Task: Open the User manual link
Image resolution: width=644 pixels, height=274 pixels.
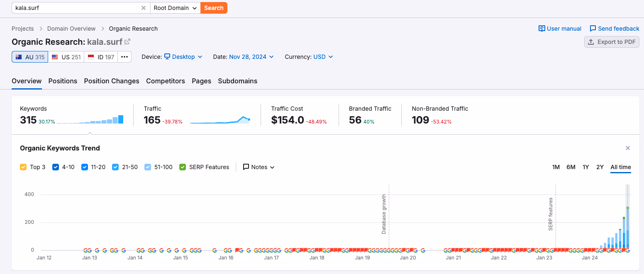Action: tap(560, 29)
